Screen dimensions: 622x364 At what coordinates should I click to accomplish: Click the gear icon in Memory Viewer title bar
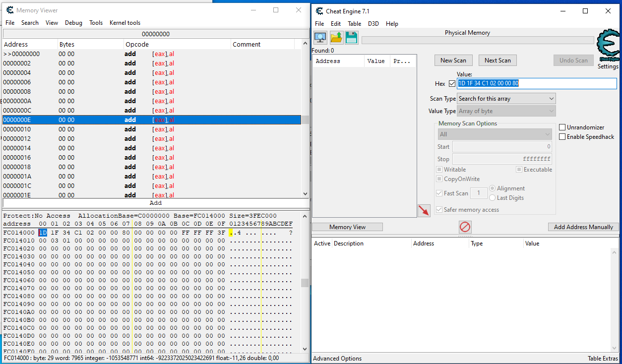[x=10, y=10]
